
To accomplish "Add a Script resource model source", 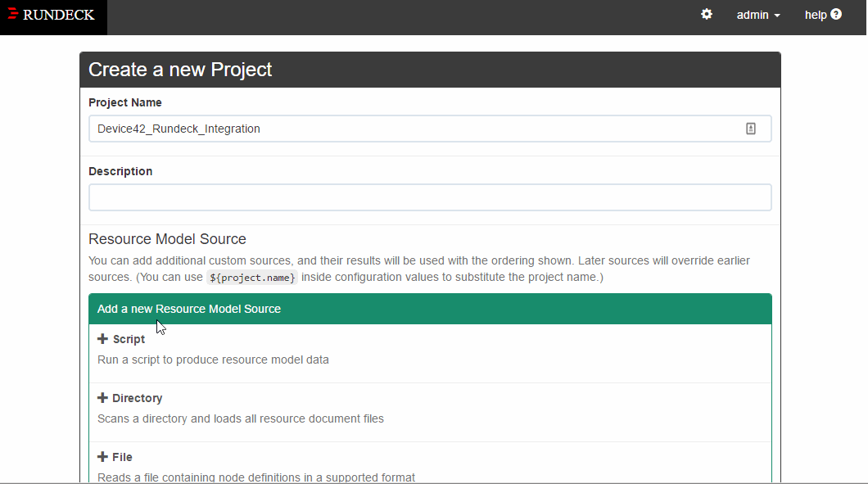I will tap(121, 339).
